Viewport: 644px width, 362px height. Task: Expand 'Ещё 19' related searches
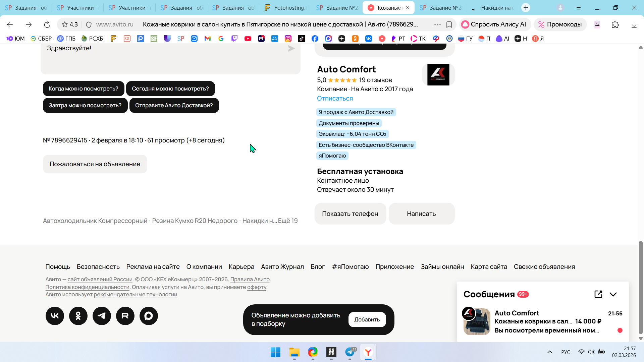pyautogui.click(x=288, y=221)
